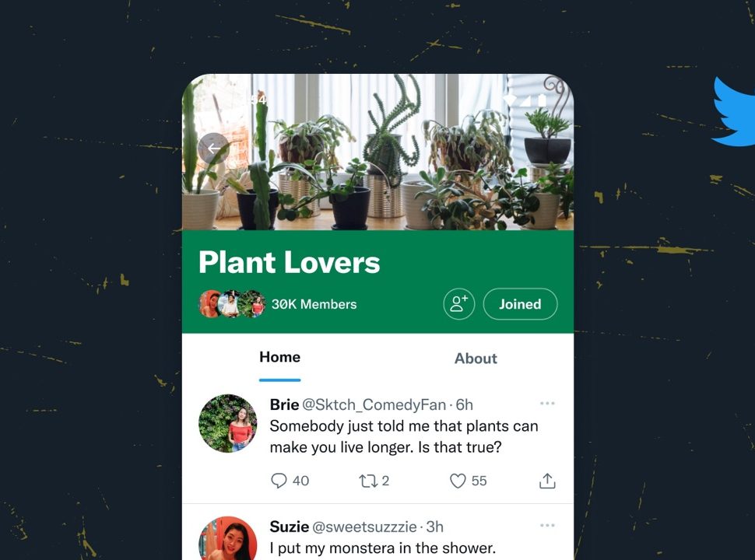Click the Plant Lovers community title
Viewport: 755px width, 560px height.
point(290,262)
